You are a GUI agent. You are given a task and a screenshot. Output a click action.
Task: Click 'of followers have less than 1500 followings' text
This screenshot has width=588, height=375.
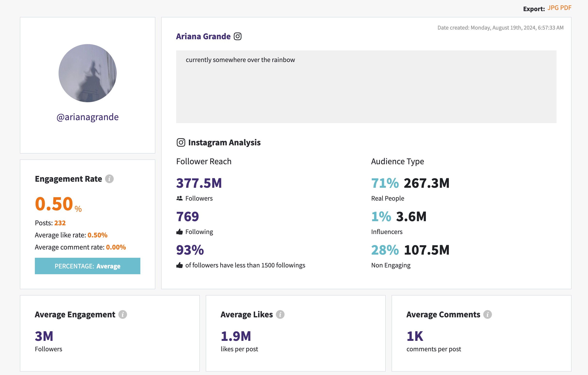[245, 266]
